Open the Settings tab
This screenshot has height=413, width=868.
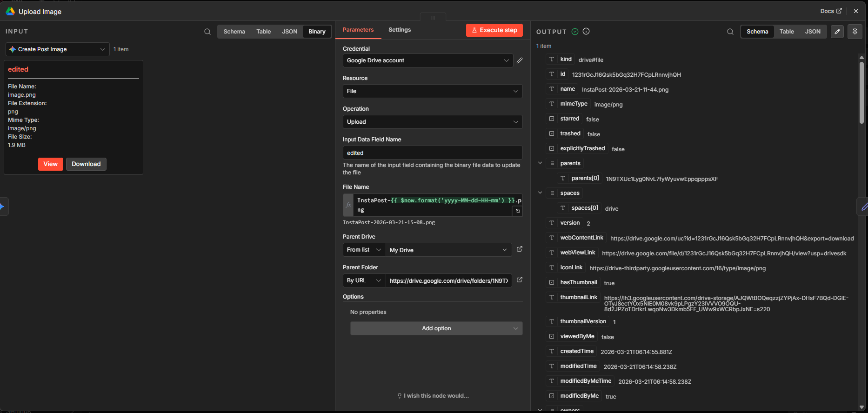tap(400, 30)
